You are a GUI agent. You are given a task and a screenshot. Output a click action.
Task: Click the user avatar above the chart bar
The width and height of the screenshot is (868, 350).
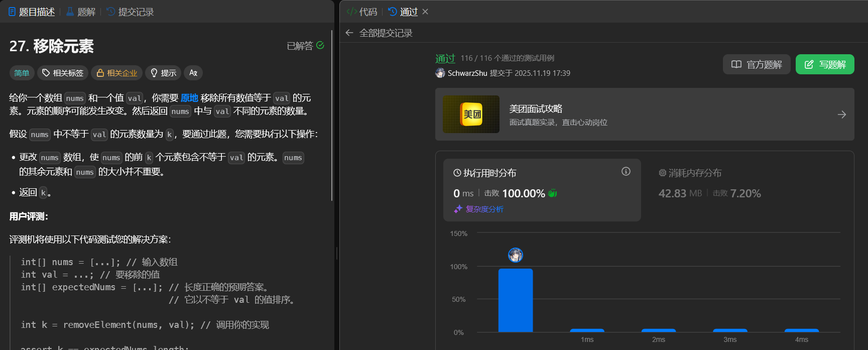pyautogui.click(x=515, y=255)
